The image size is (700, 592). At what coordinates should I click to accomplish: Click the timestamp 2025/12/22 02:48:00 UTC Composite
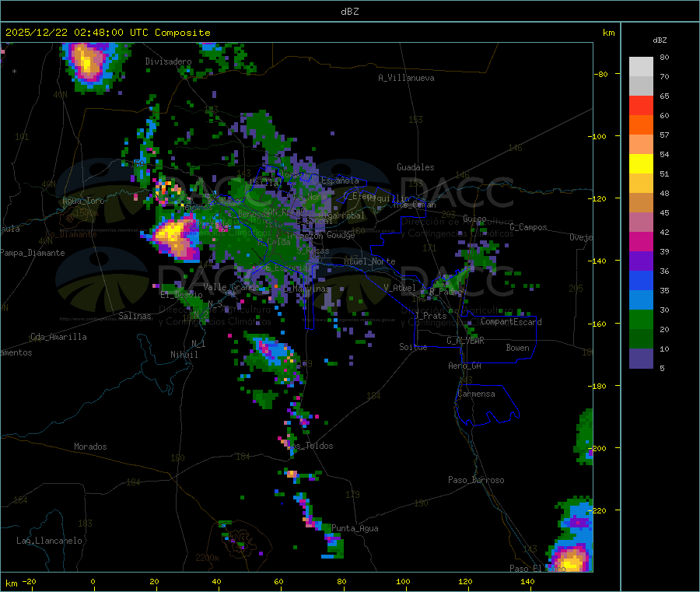point(107,33)
